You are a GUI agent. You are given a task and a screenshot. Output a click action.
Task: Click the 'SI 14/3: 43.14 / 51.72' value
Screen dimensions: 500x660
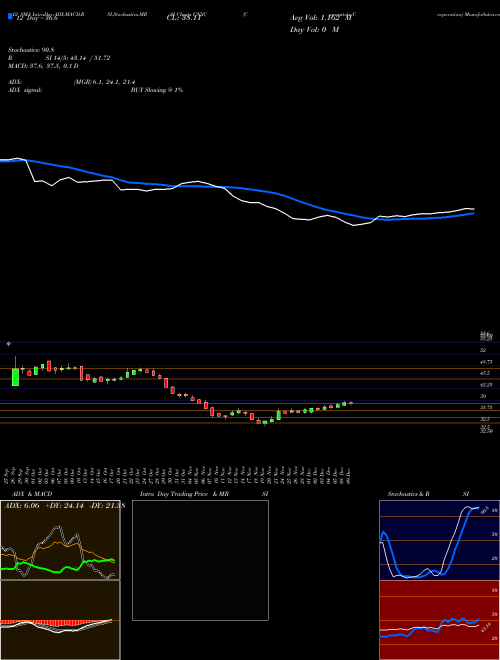click(x=78, y=58)
